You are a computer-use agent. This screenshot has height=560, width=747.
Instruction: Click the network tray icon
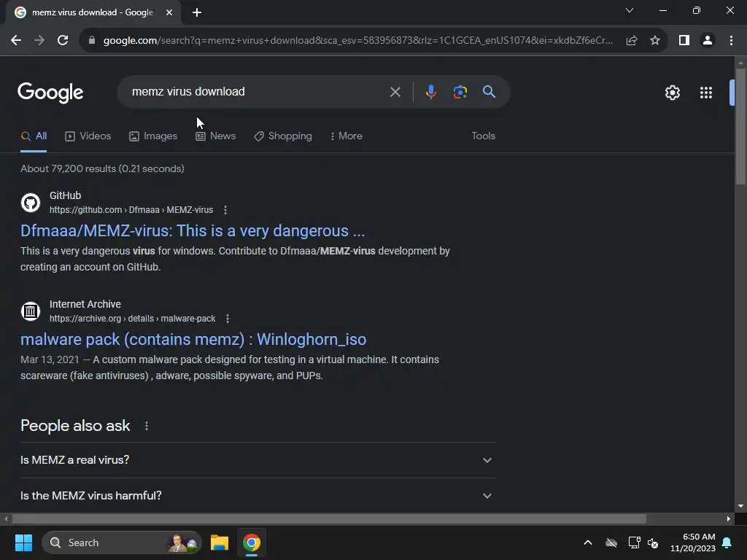pos(634,542)
